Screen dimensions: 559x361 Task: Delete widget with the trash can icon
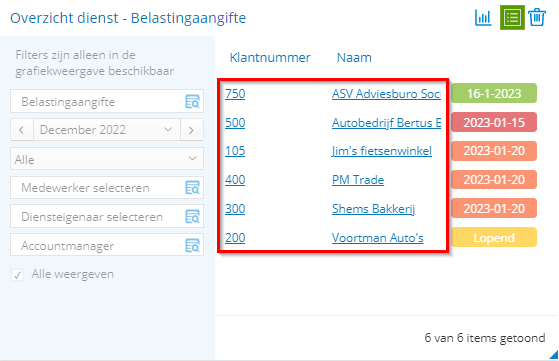(537, 17)
